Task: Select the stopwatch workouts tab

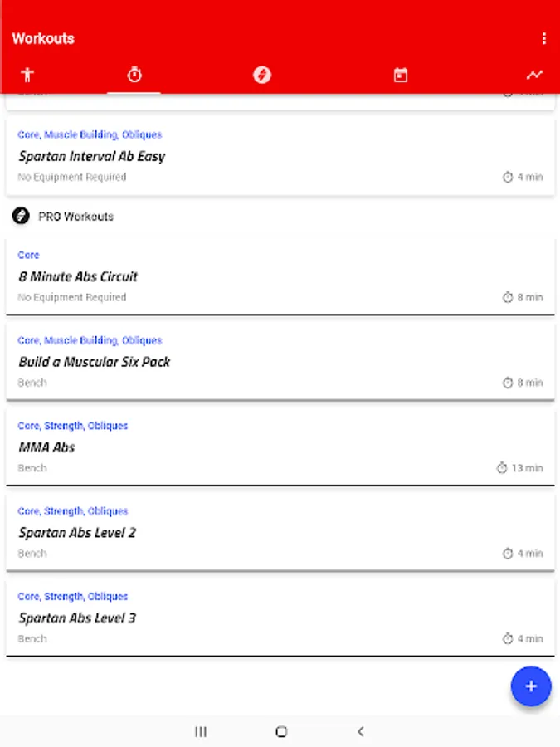Action: [134, 75]
